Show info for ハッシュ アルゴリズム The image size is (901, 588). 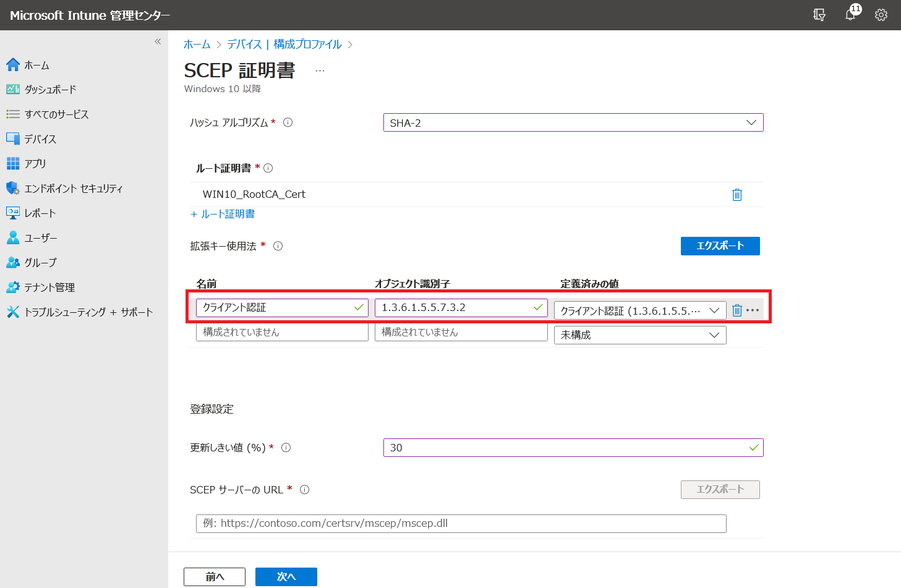pyautogui.click(x=288, y=122)
